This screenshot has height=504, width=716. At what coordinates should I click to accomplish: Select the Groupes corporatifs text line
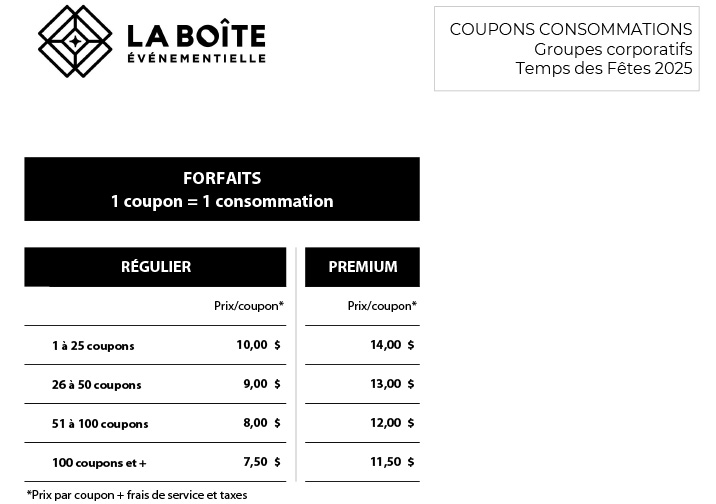pos(612,49)
